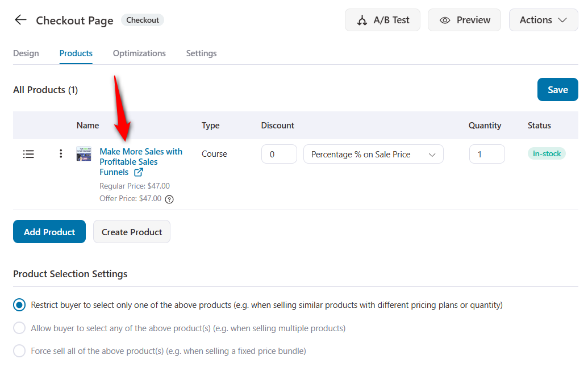Open the Percentage % on Sale Price dropdown
The image size is (588, 367).
(373, 155)
